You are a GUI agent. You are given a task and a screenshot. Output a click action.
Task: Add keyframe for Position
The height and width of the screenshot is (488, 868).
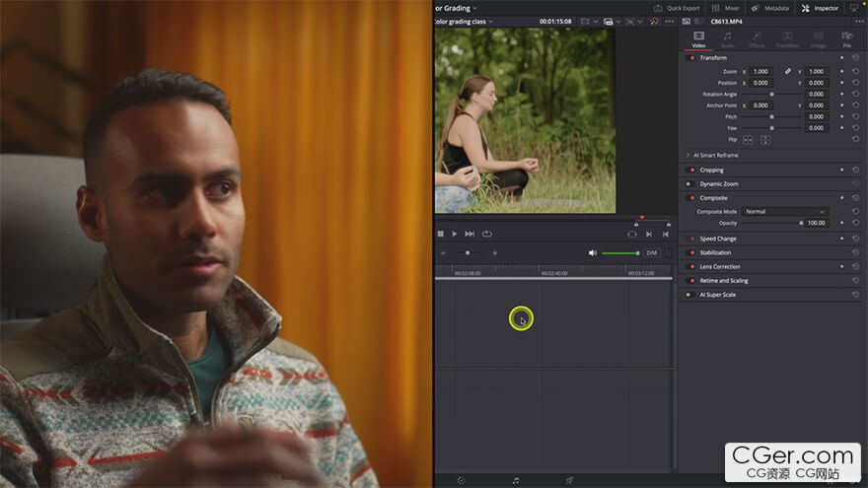(842, 83)
